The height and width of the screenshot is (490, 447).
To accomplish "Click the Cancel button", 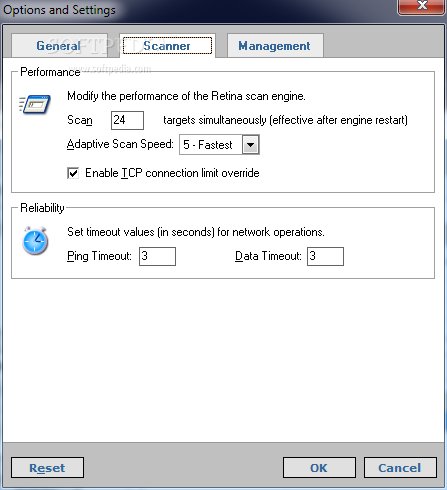I will click(400, 468).
